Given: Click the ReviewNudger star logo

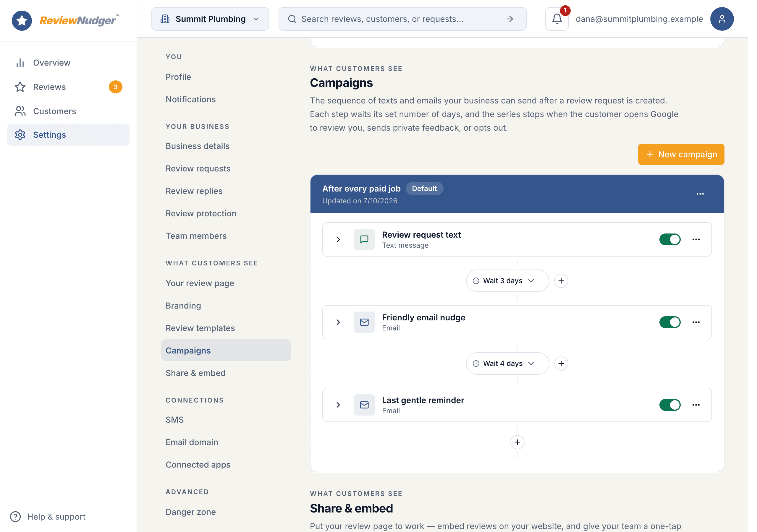Looking at the screenshot, I should tap(22, 20).
